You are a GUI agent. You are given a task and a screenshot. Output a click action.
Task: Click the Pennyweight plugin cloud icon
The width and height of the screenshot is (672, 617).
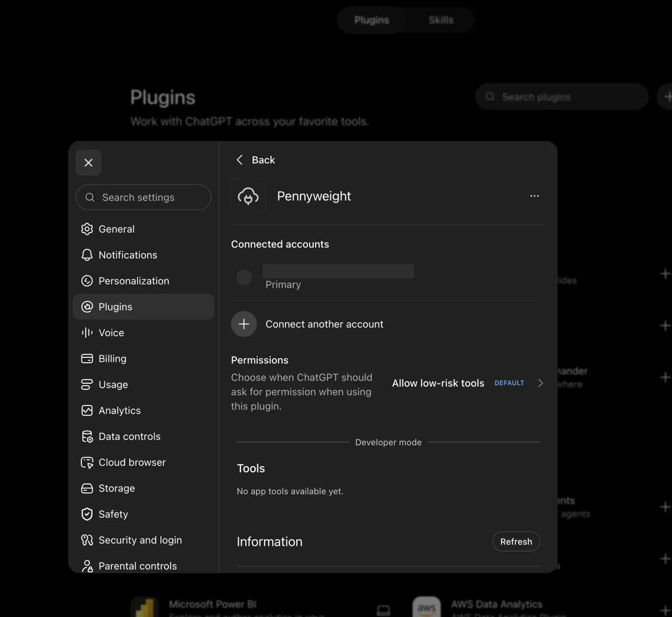click(x=248, y=196)
